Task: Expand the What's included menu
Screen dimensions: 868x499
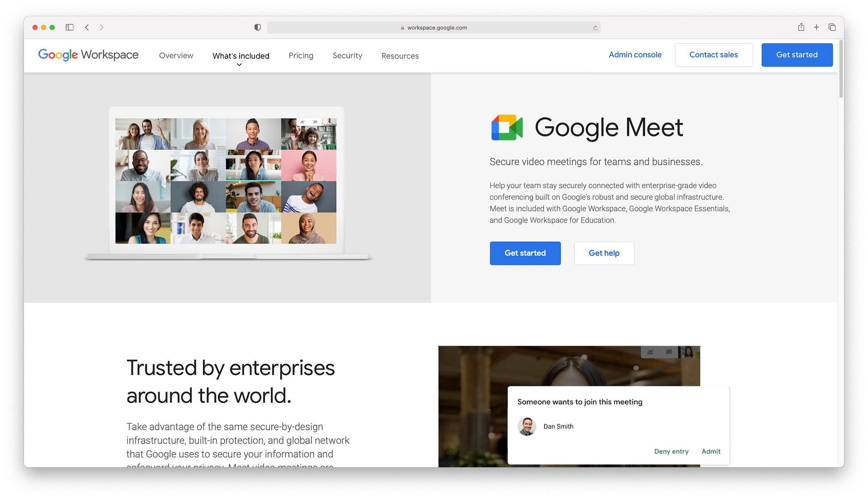Action: (x=241, y=57)
